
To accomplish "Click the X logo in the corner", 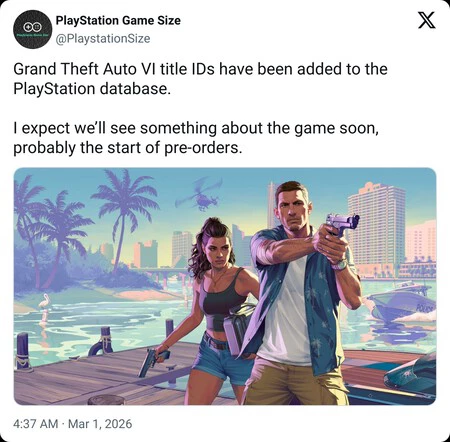I will click(427, 20).
